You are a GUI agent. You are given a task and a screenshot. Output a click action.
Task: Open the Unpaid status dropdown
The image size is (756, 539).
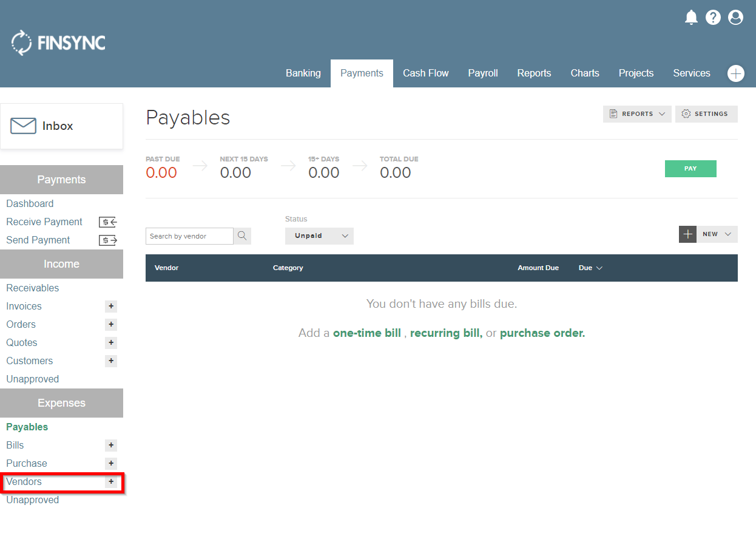click(x=319, y=236)
